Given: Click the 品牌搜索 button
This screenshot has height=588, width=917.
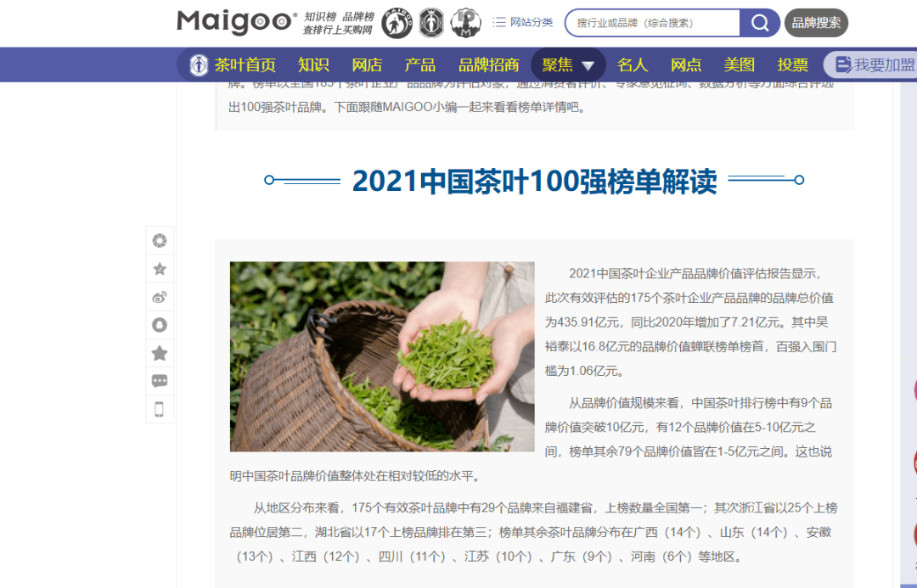Looking at the screenshot, I should click(814, 23).
